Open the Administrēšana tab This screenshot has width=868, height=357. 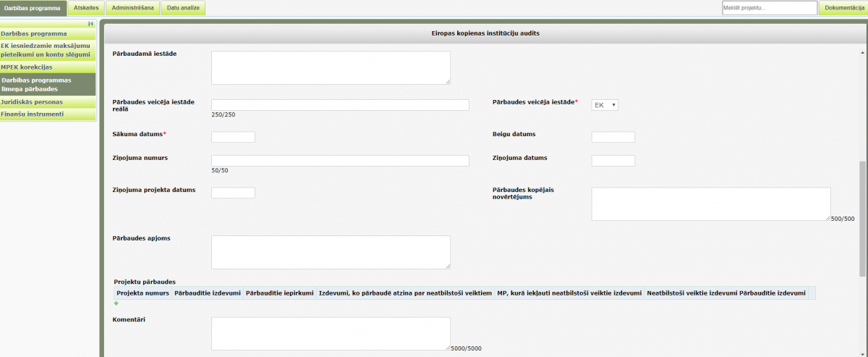132,8
